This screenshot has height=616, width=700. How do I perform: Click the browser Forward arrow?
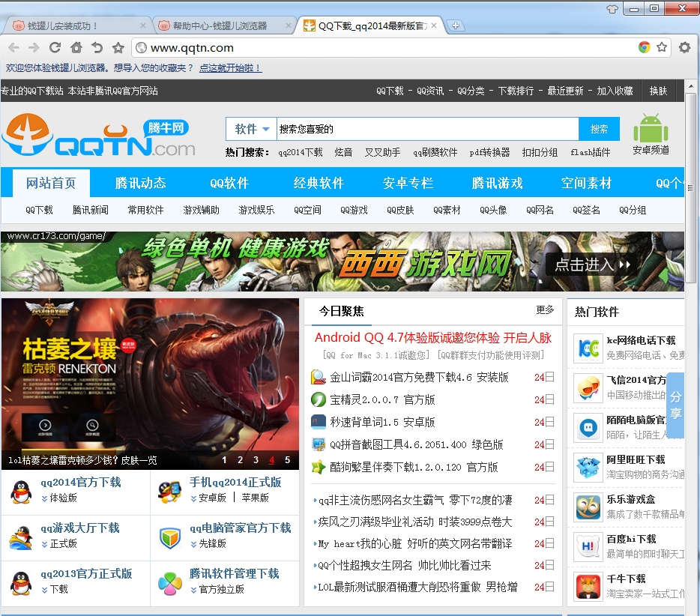34,47
